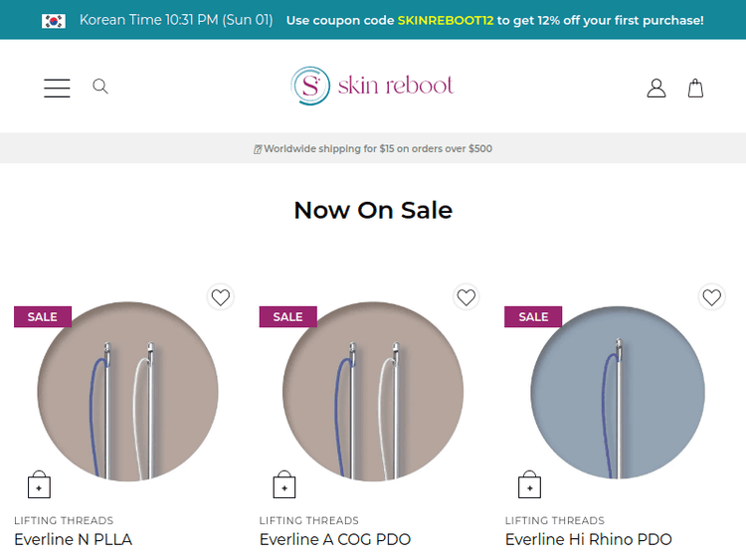746x560 pixels.
Task: Toggle wishlist heart for Everline A COG PDO
Action: (466, 296)
